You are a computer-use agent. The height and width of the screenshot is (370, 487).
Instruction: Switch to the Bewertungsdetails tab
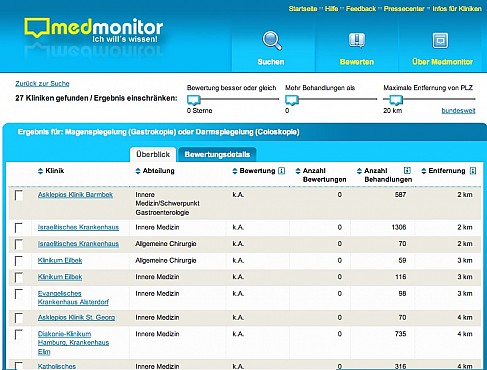coord(217,154)
